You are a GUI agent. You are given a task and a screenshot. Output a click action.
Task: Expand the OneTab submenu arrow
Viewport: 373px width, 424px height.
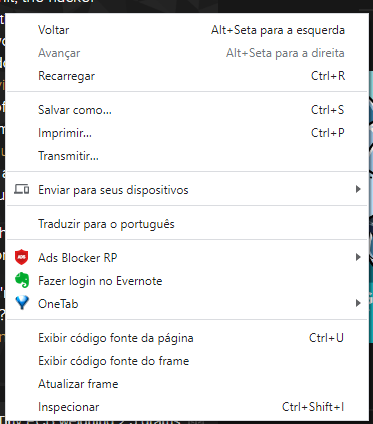pos(358,303)
